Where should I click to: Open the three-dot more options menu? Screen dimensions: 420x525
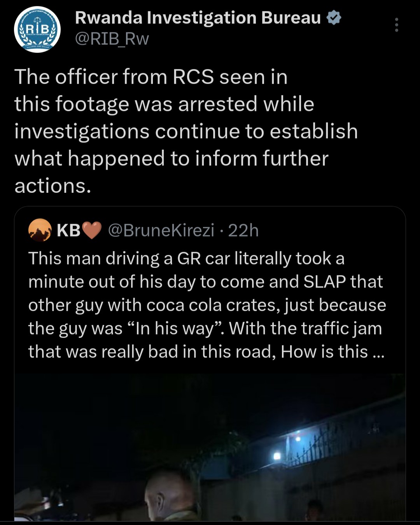396,25
